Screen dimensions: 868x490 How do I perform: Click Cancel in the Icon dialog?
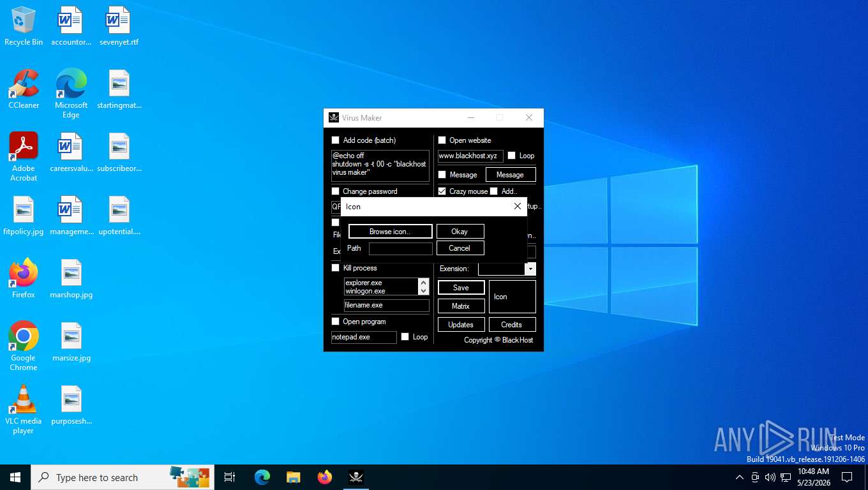(460, 248)
